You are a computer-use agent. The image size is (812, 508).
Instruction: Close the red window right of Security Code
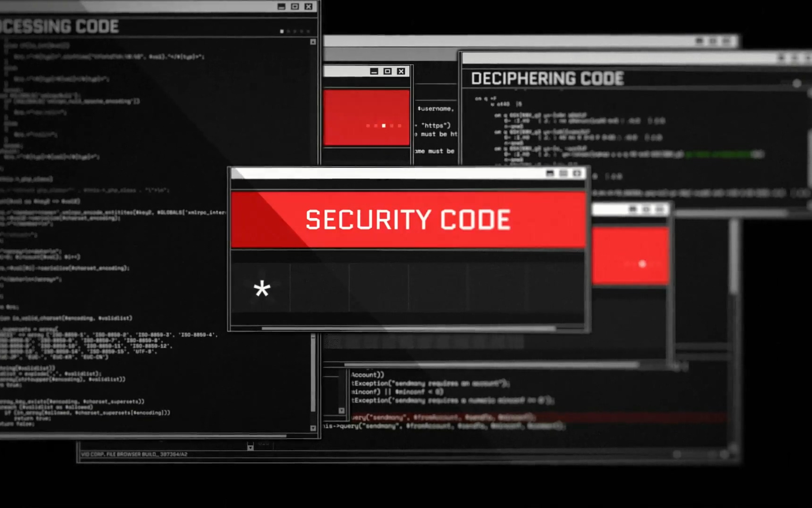(661, 209)
